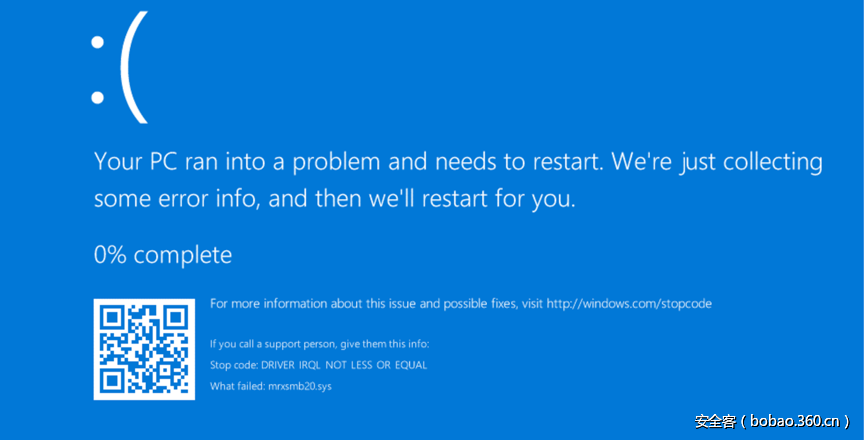This screenshot has height=440, width=865.
Task: Click the lower dot of the sad face
Action: 98,97
